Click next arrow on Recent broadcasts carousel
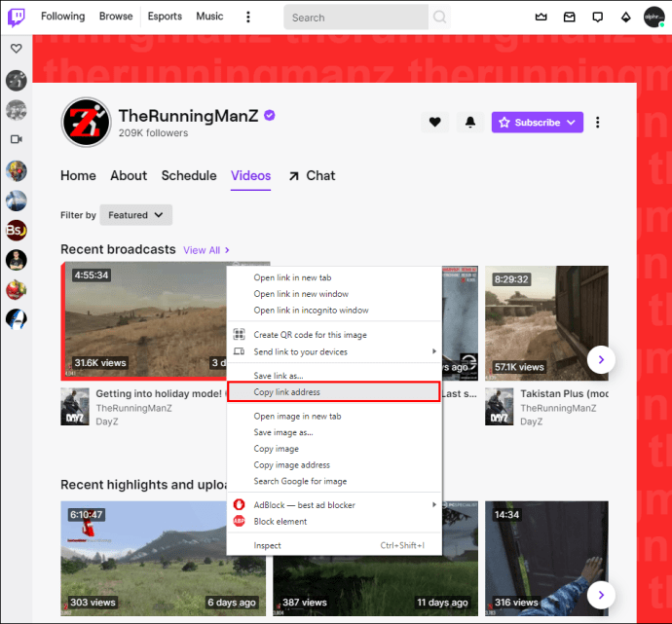Screen dimensions: 672x624 [x=601, y=360]
